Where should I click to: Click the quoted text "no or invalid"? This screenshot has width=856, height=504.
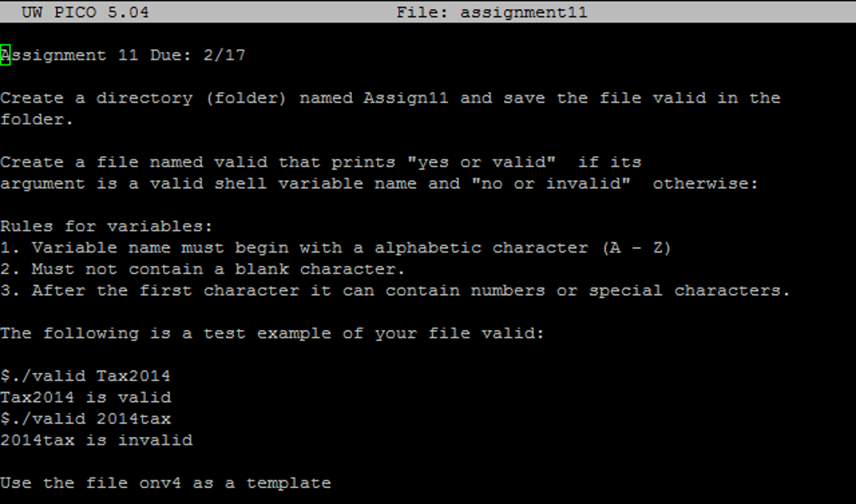tap(551, 184)
